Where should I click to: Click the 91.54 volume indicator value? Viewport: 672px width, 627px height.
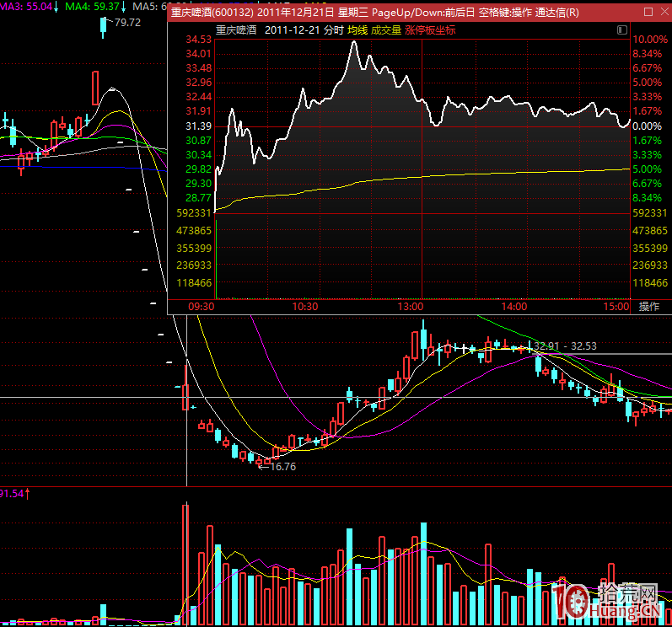coord(12,493)
